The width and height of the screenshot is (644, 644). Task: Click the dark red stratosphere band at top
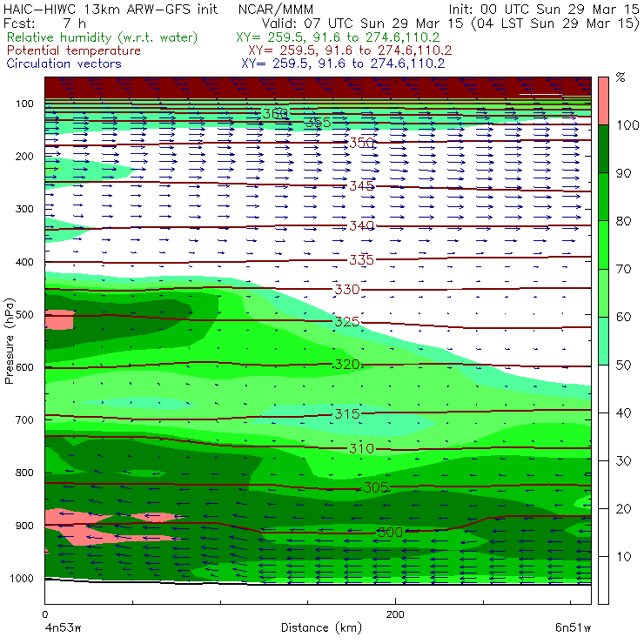tap(318, 87)
